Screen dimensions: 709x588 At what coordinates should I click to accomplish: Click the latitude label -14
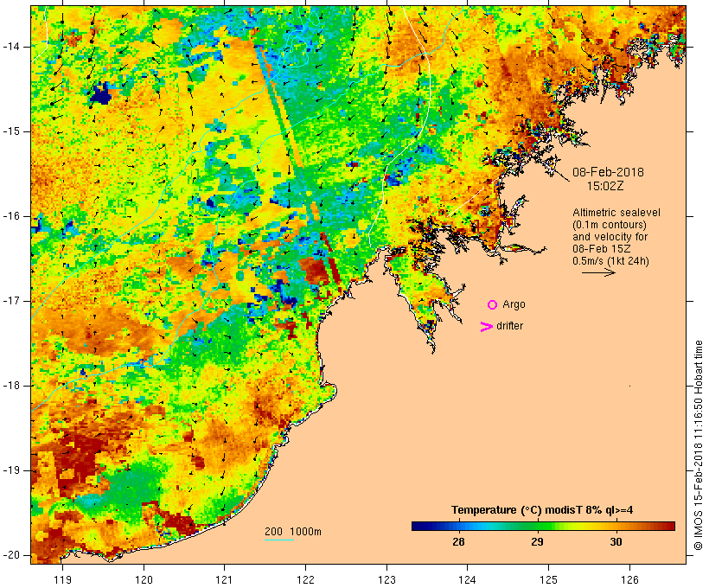[x=10, y=47]
